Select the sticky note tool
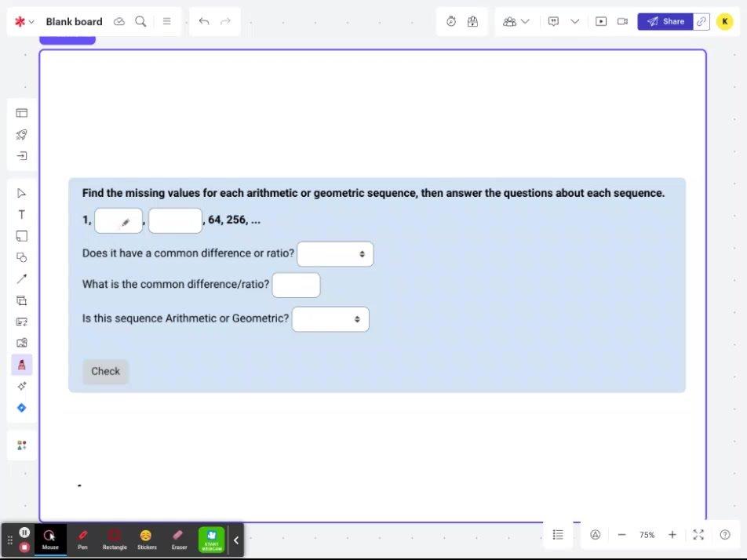747x560 pixels. 21,235
